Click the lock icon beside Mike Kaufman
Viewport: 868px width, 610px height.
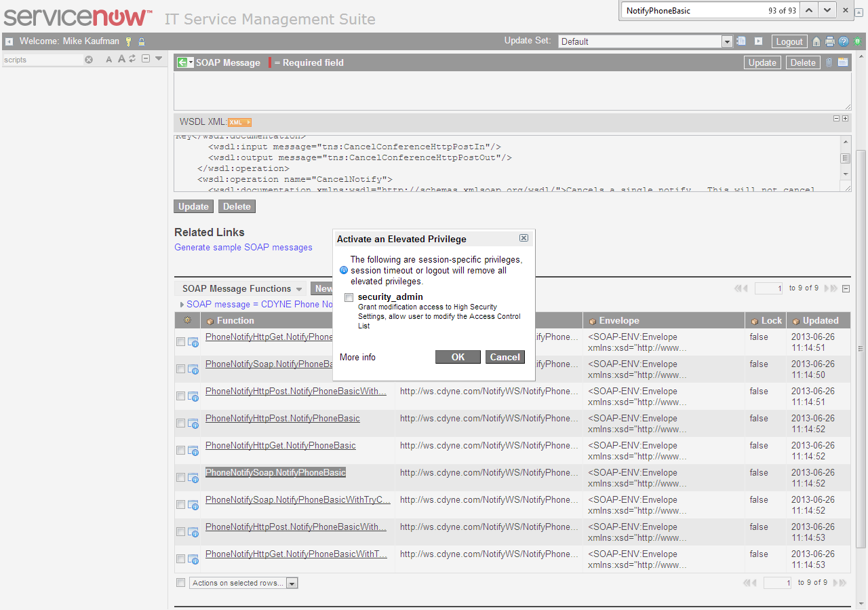[x=141, y=41]
